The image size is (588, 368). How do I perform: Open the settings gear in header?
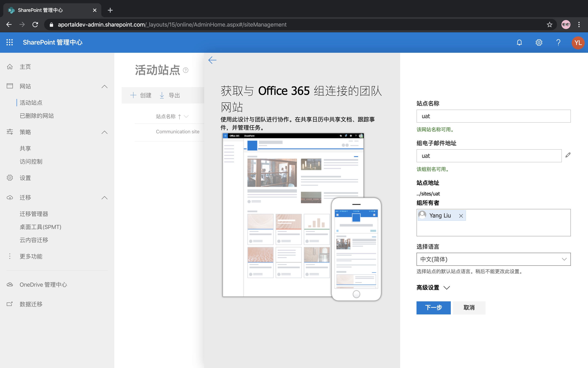tap(539, 43)
